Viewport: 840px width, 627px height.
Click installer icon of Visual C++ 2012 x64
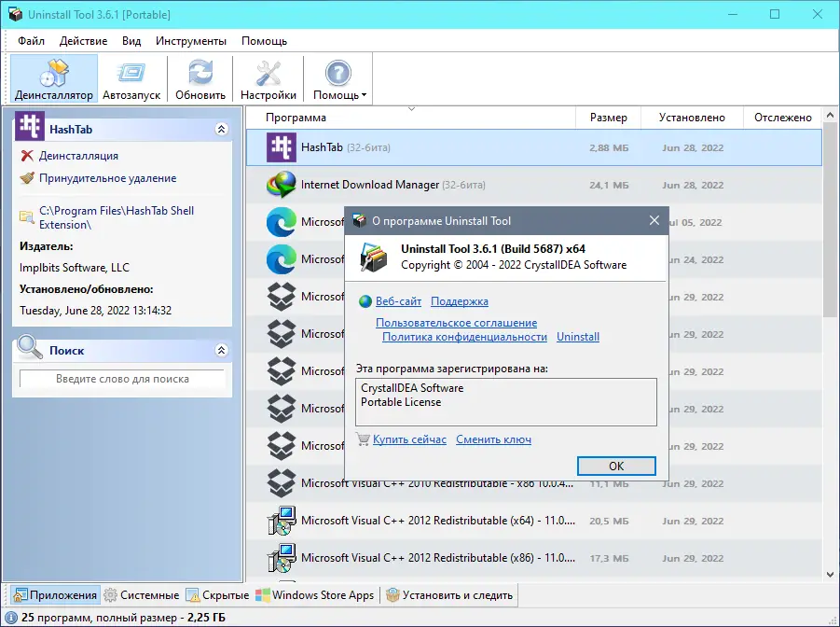282,521
